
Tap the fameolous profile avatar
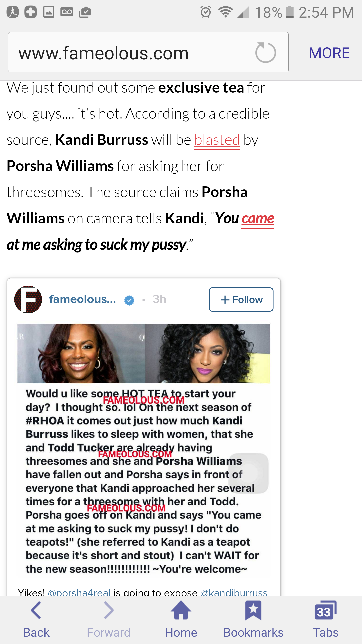[28, 299]
